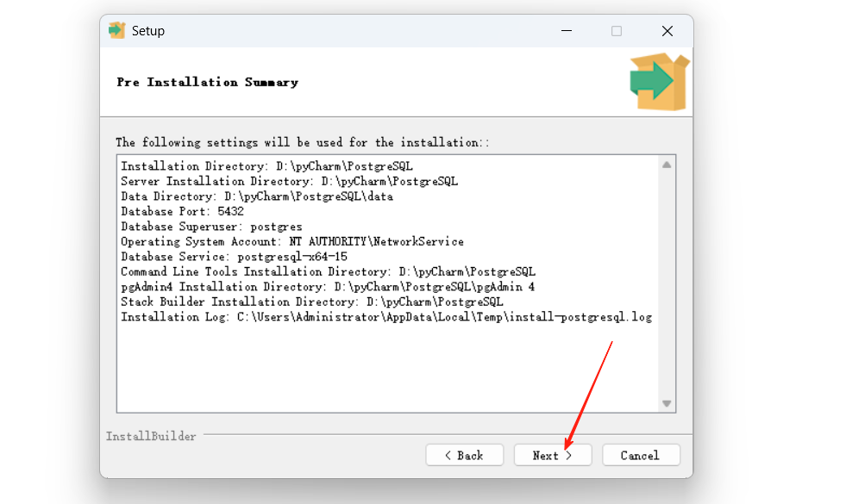Close the Setup window

tap(667, 31)
